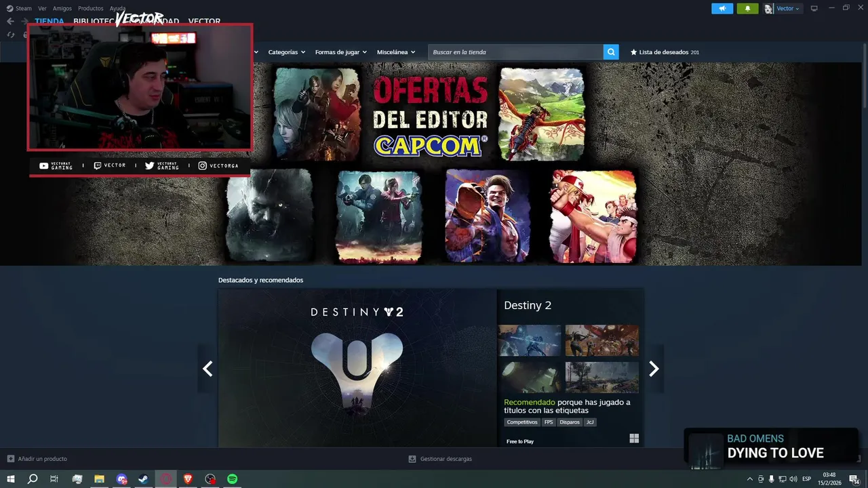Click the Steam taskbar icon
The width and height of the screenshot is (868, 488).
tap(143, 479)
